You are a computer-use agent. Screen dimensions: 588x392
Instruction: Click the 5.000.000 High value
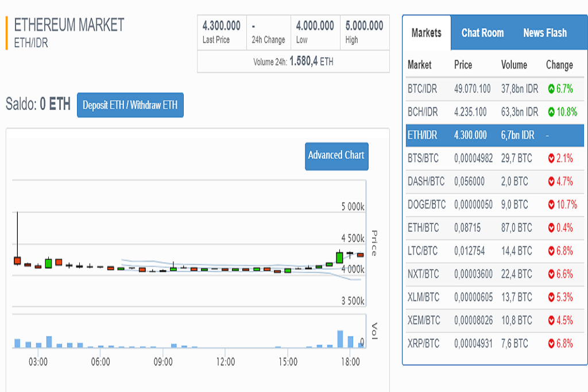[x=365, y=26]
